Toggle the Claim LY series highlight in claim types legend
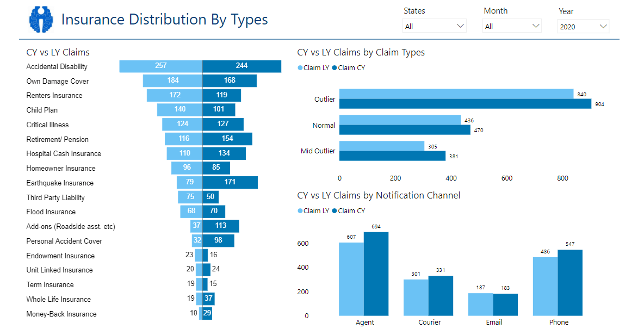 click(x=310, y=67)
